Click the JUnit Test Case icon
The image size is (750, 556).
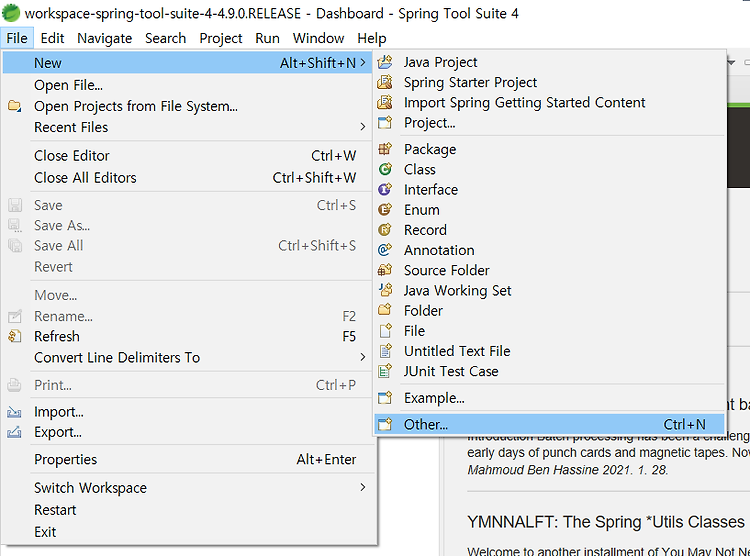click(385, 371)
